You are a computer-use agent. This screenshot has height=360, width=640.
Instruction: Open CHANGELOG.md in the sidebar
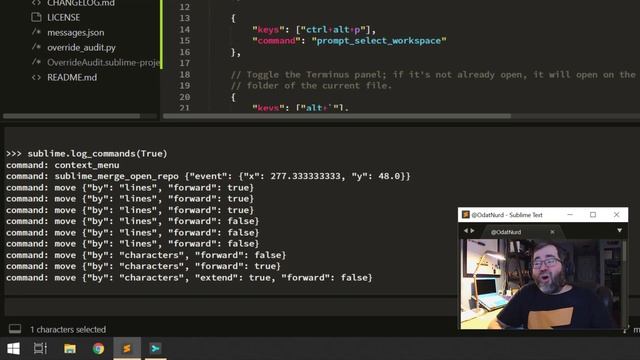[x=81, y=3]
